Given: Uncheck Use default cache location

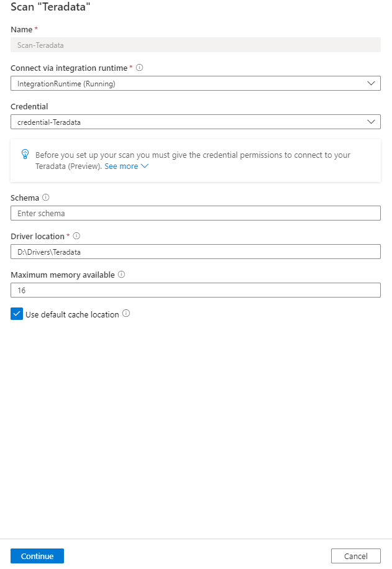Looking at the screenshot, I should tap(16, 314).
